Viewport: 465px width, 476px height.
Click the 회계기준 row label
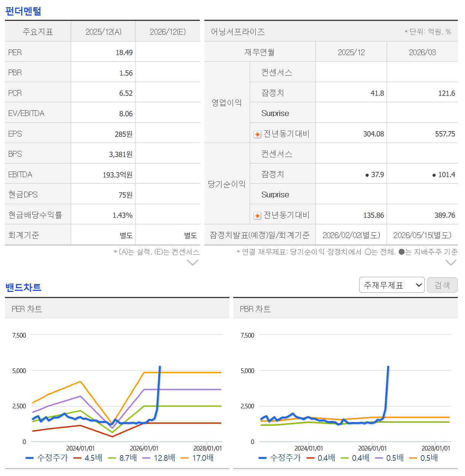coord(24,235)
